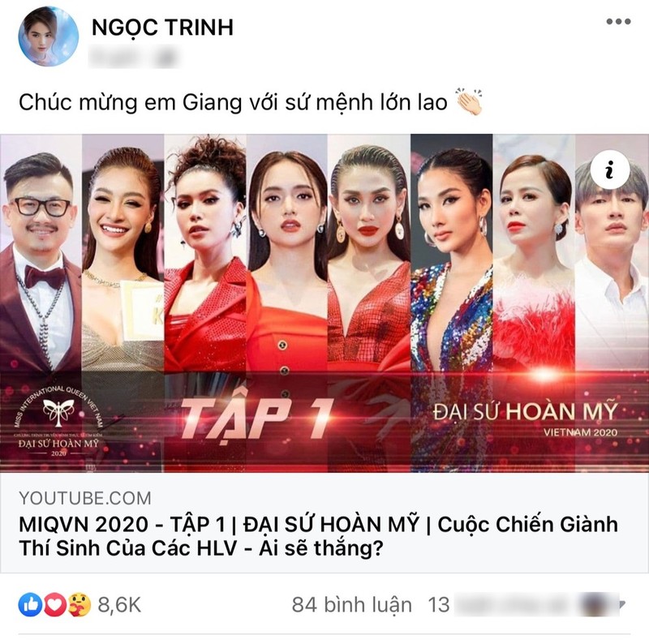Click the Like reaction icon

[x=30, y=605]
